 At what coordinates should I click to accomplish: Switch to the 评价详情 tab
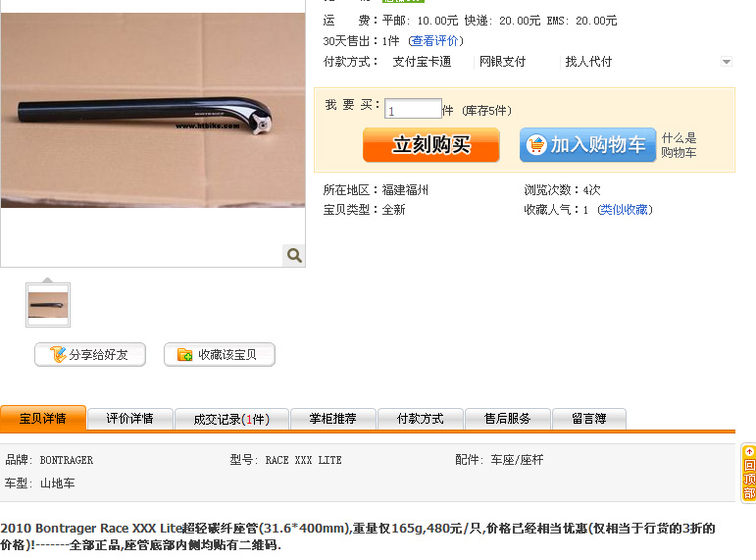[130, 419]
